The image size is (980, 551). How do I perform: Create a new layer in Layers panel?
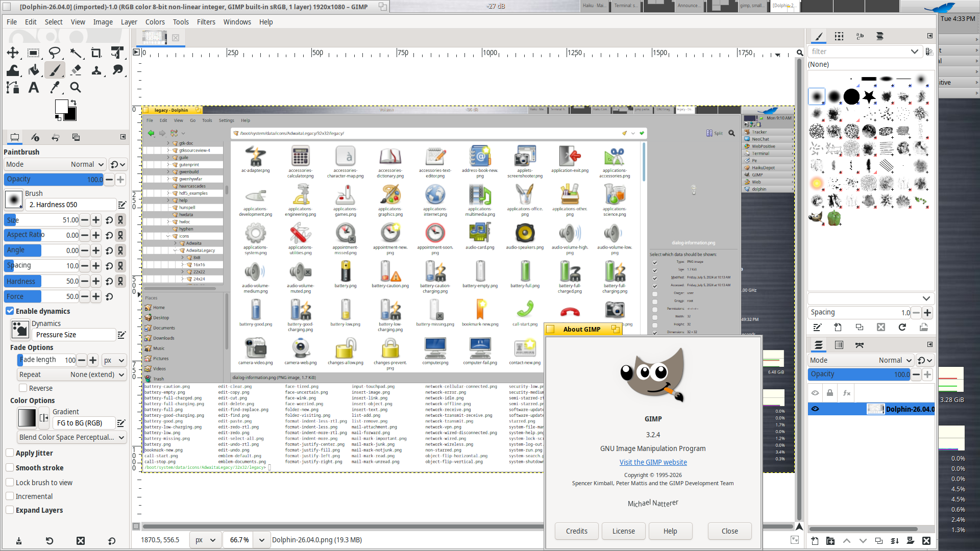815,541
